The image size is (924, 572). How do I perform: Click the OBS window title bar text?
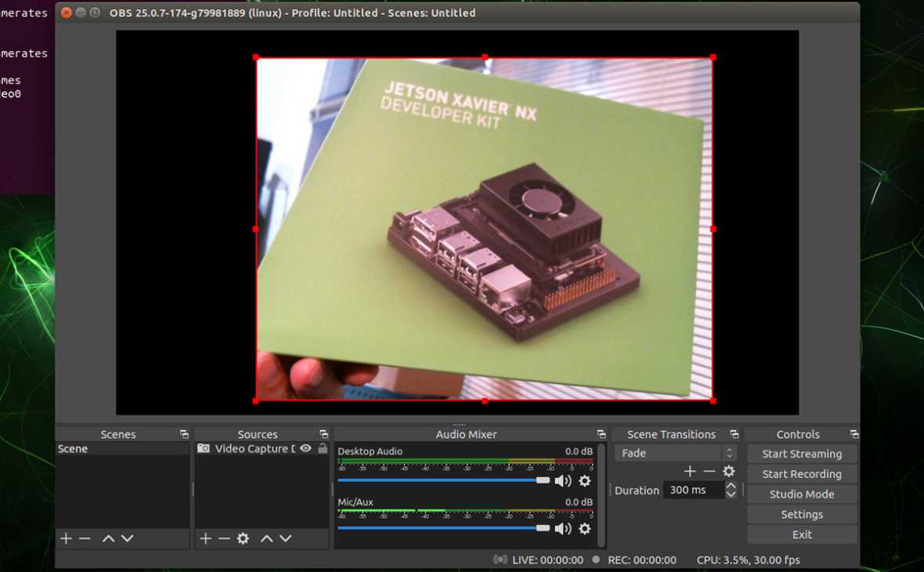(x=292, y=13)
